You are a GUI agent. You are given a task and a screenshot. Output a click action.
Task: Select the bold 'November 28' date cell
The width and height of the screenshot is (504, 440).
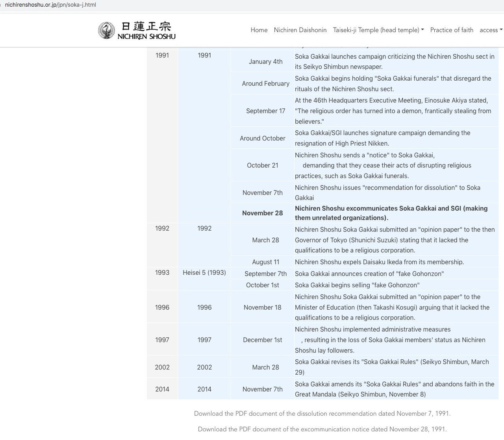click(263, 213)
